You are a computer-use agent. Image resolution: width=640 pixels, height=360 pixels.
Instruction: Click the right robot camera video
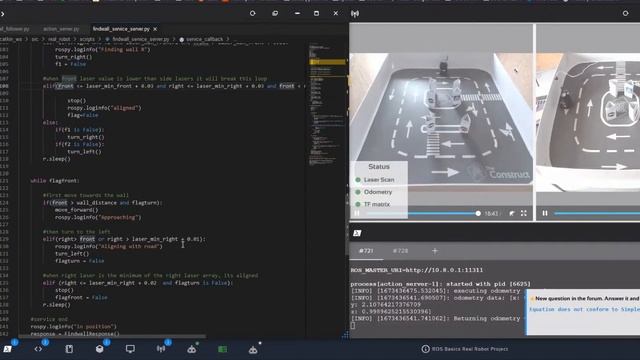coord(588,122)
